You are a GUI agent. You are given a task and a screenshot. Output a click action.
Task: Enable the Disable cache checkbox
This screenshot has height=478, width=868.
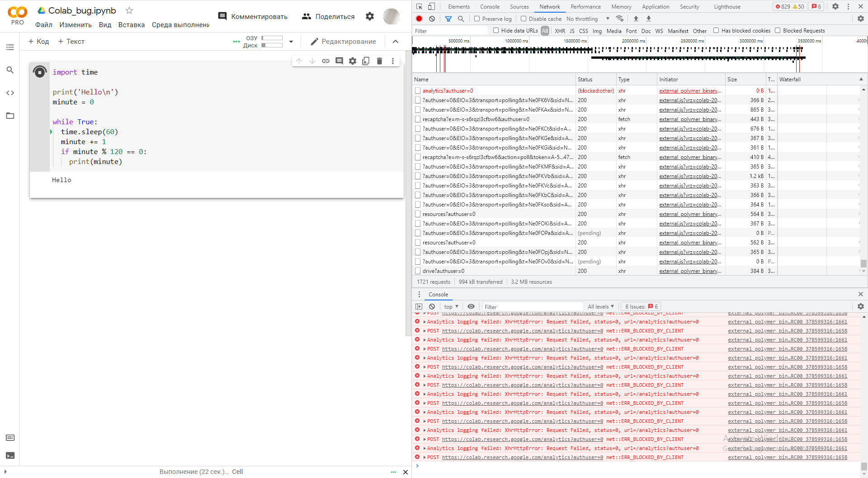click(x=523, y=19)
